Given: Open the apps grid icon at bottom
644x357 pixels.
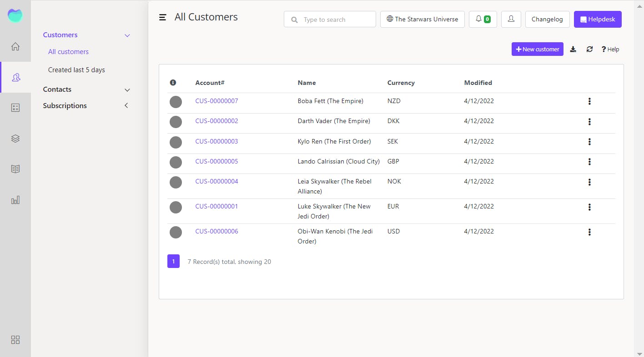Looking at the screenshot, I should tap(15, 340).
